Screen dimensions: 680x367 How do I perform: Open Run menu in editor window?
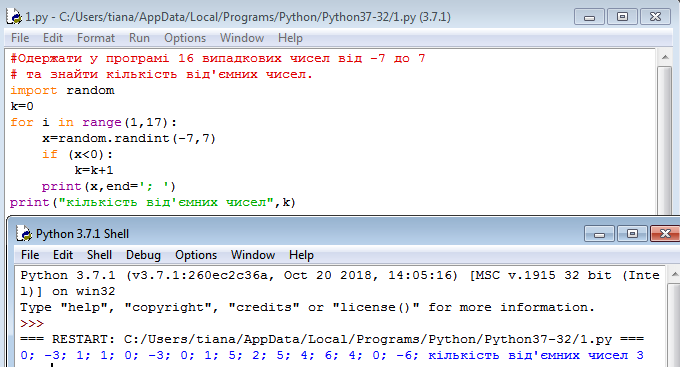click(x=139, y=38)
